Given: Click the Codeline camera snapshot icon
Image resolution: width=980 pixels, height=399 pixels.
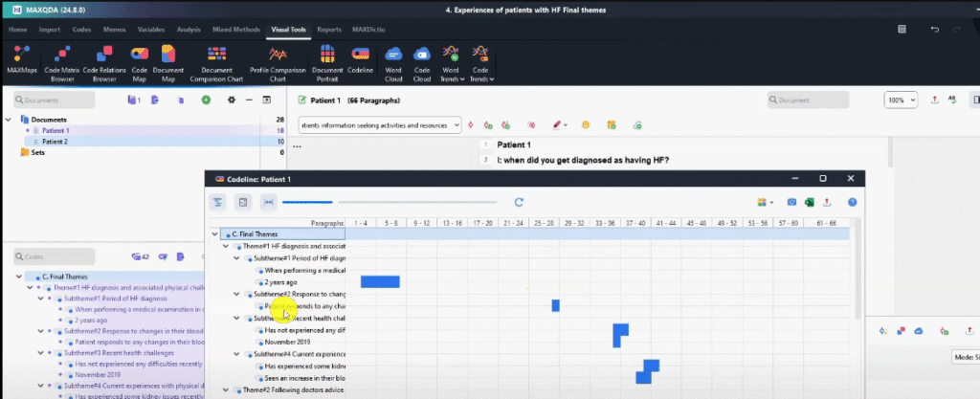Looking at the screenshot, I should 791,202.
